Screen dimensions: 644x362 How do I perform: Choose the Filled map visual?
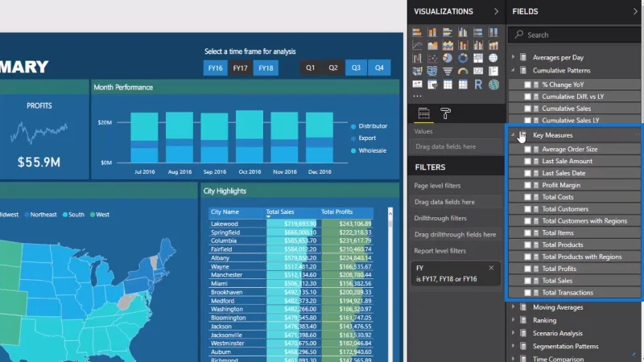(417, 72)
